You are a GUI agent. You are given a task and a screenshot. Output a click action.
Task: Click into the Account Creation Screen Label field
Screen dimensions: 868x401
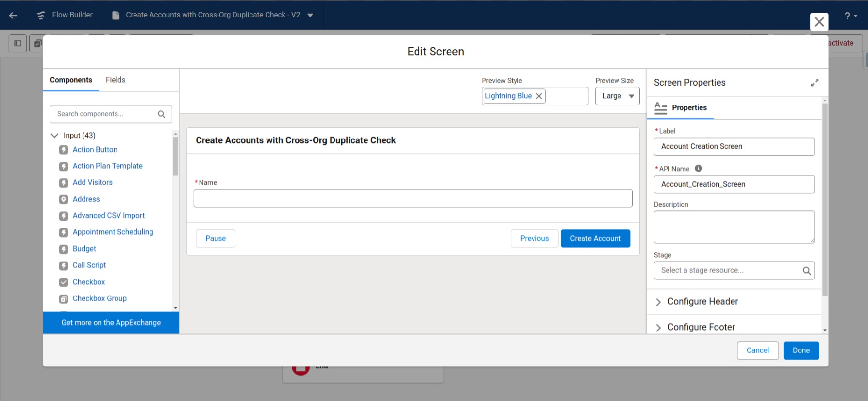pos(734,147)
